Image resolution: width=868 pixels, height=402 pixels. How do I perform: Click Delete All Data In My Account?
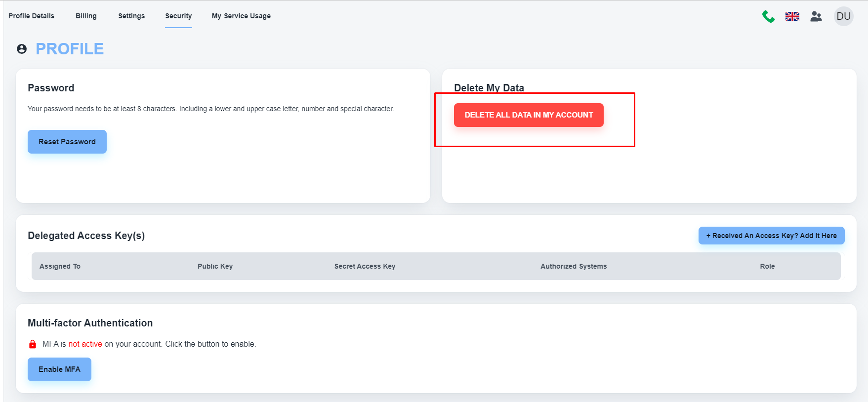click(529, 115)
